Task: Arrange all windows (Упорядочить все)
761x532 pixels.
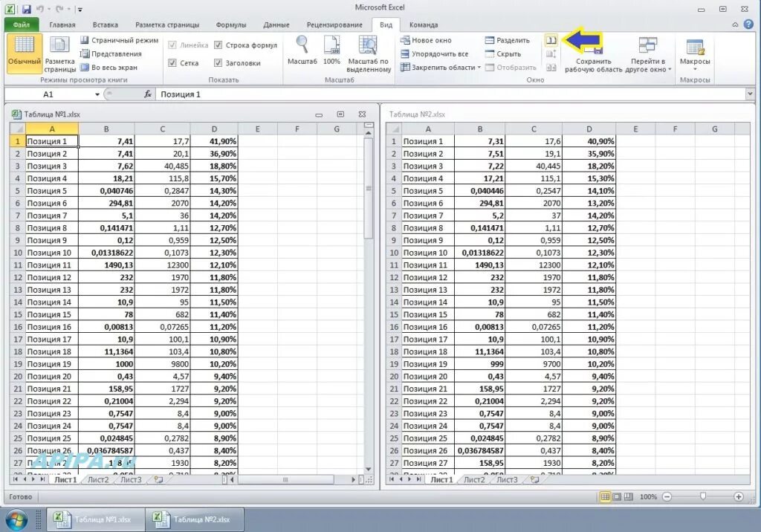Action: click(434, 54)
